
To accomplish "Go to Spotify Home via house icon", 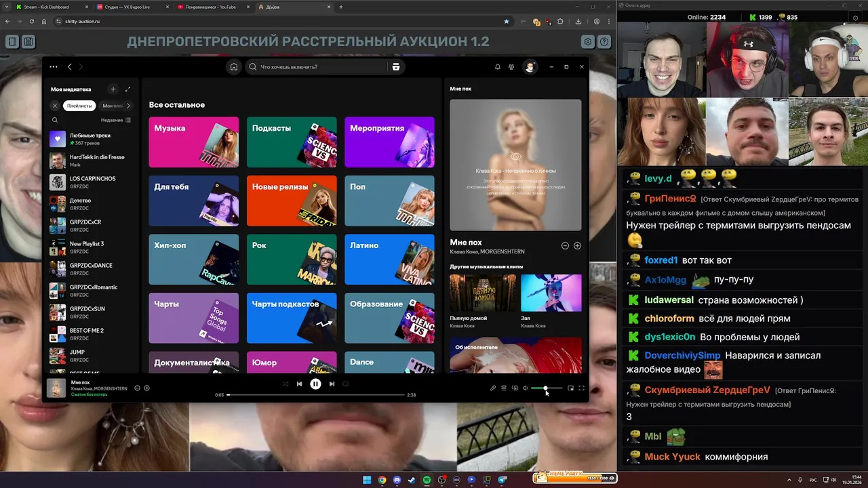I will [x=234, y=67].
